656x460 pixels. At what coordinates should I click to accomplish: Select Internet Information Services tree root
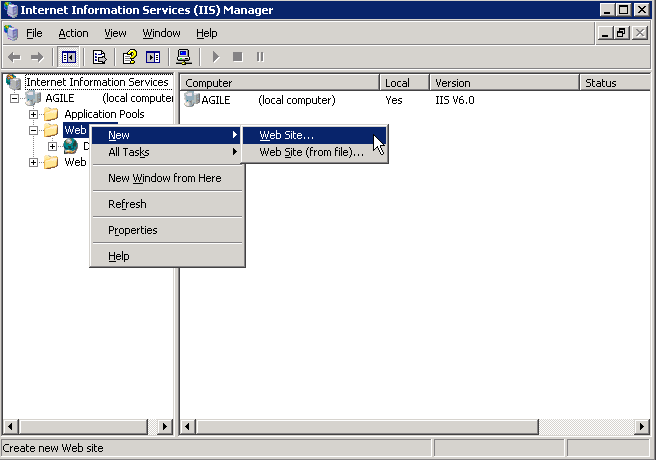[97, 82]
